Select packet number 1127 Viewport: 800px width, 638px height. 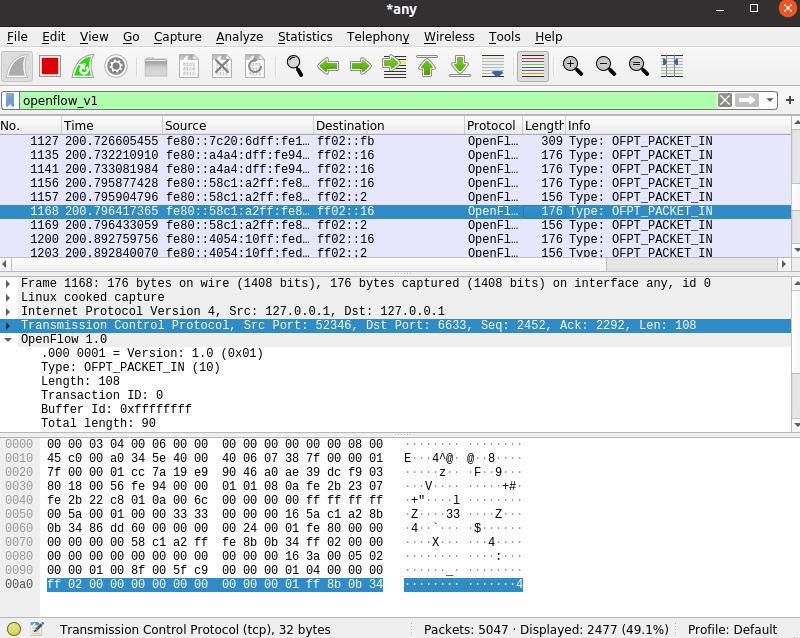[395, 141]
